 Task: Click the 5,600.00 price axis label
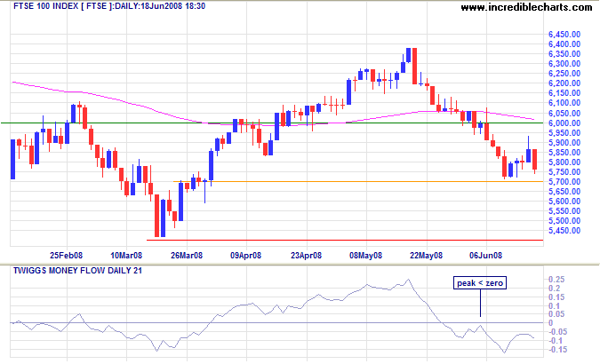[564, 202]
